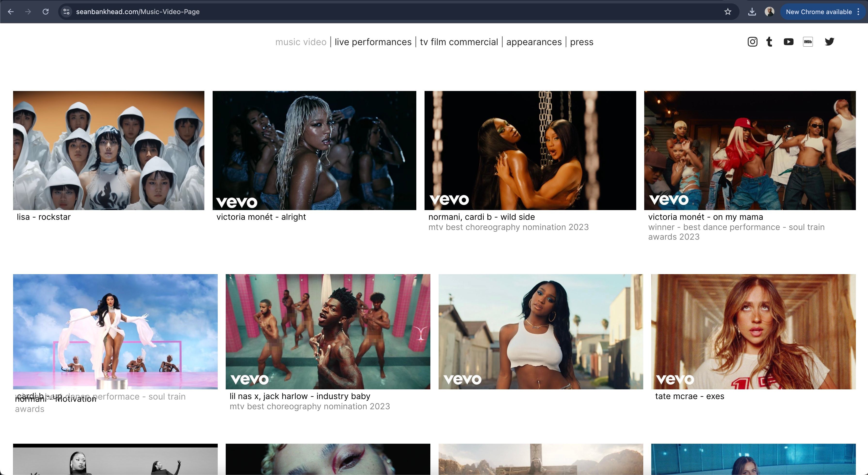The image size is (868, 475).
Task: Open Chrome downloads icon
Action: 752,12
